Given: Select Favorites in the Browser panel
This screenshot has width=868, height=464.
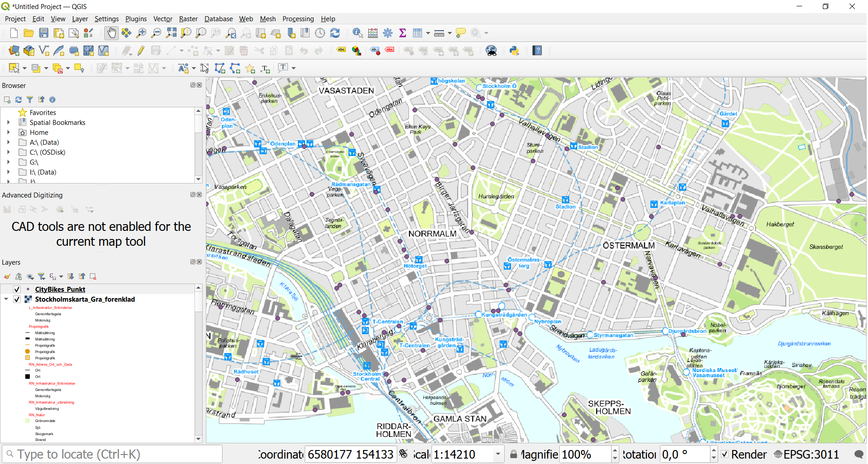Looking at the screenshot, I should pyautogui.click(x=43, y=113).
